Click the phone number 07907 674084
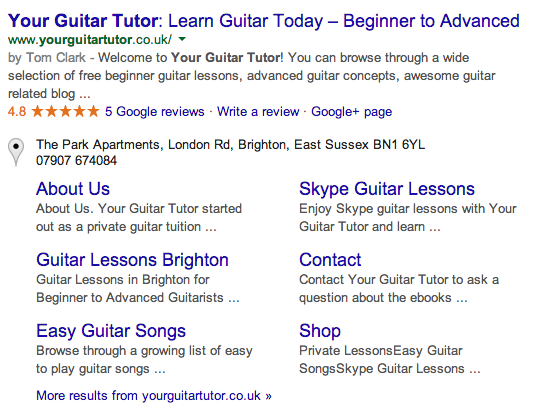The image size is (540, 416). click(x=76, y=160)
